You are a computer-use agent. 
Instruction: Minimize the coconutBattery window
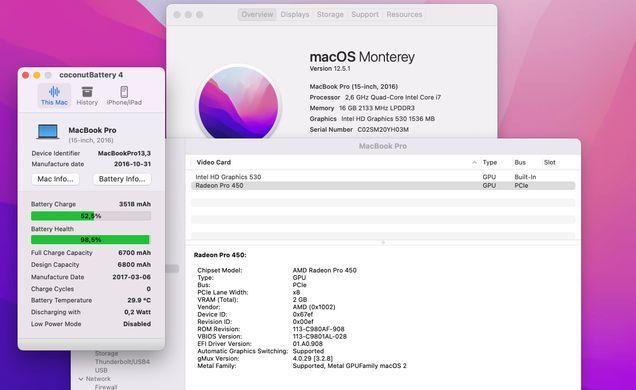(x=37, y=75)
